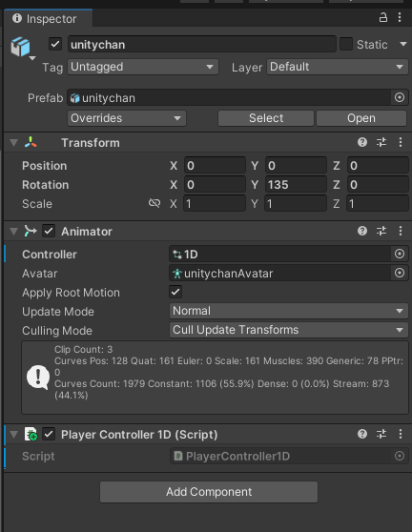Open Animator component context menu
This screenshot has height=532, width=412.
click(x=401, y=231)
